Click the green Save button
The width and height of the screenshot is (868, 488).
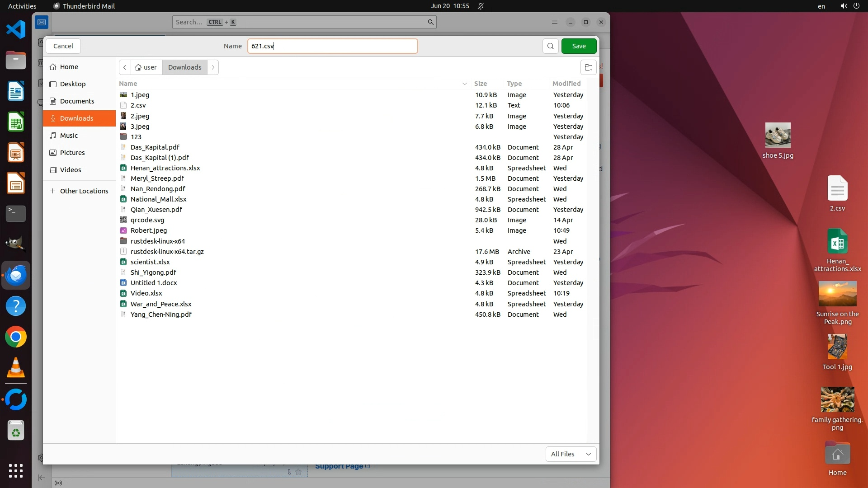(x=579, y=46)
